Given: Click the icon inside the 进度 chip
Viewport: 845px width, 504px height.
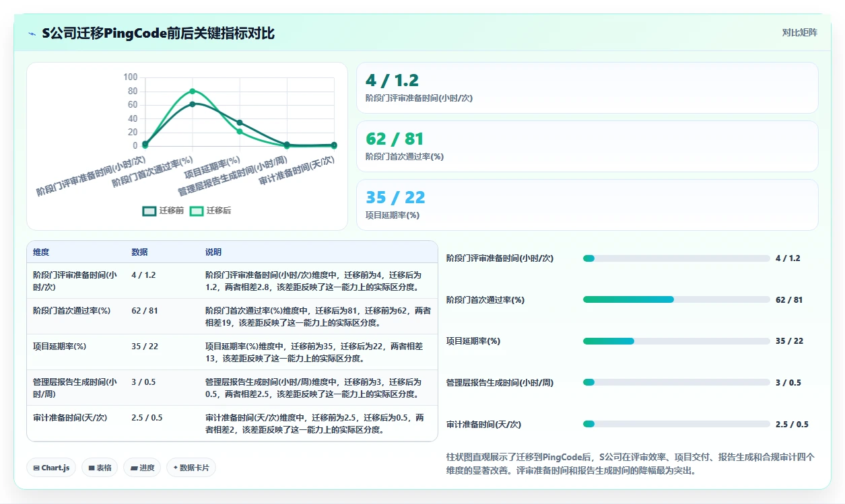Looking at the screenshot, I should click(133, 468).
